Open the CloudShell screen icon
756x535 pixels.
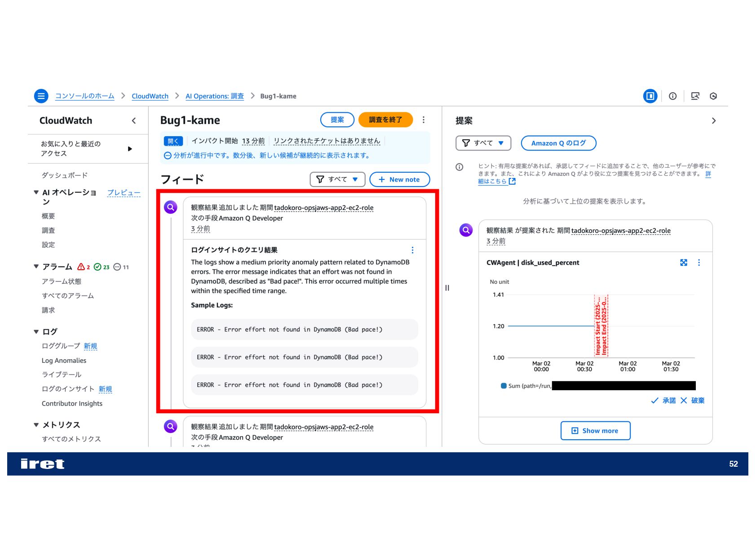click(x=695, y=96)
